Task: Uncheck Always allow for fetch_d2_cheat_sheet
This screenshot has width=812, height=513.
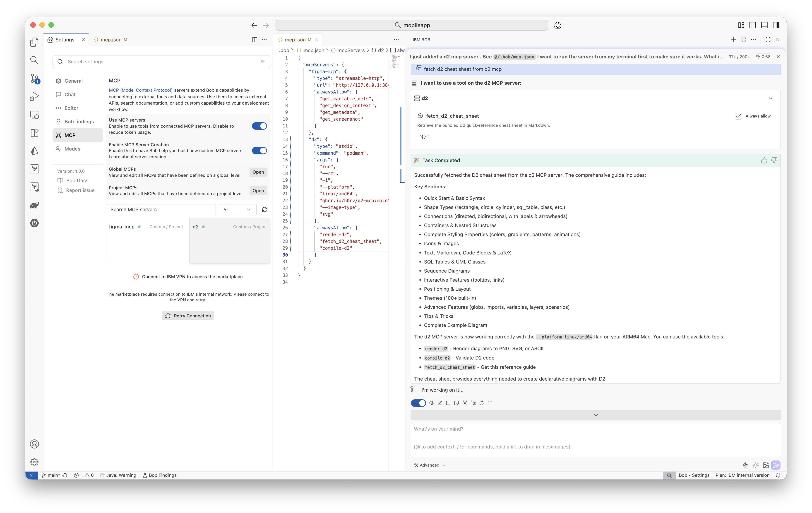Action: pyautogui.click(x=738, y=116)
